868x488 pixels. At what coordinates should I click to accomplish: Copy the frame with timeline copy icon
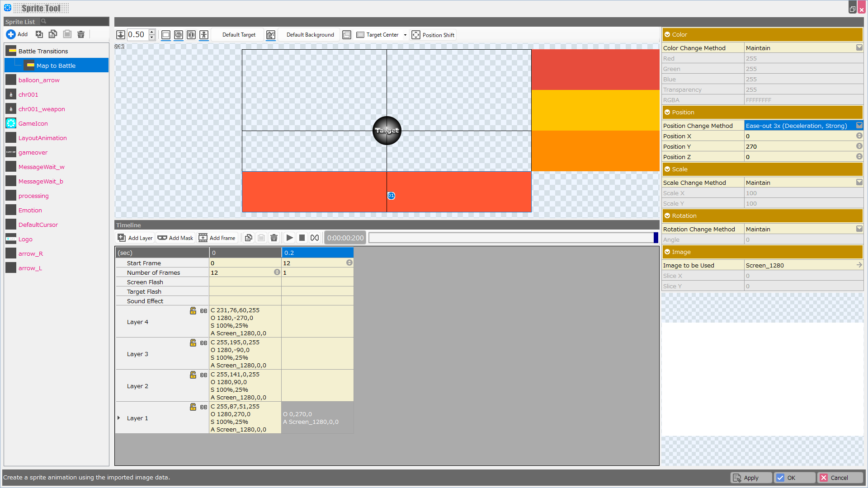248,238
